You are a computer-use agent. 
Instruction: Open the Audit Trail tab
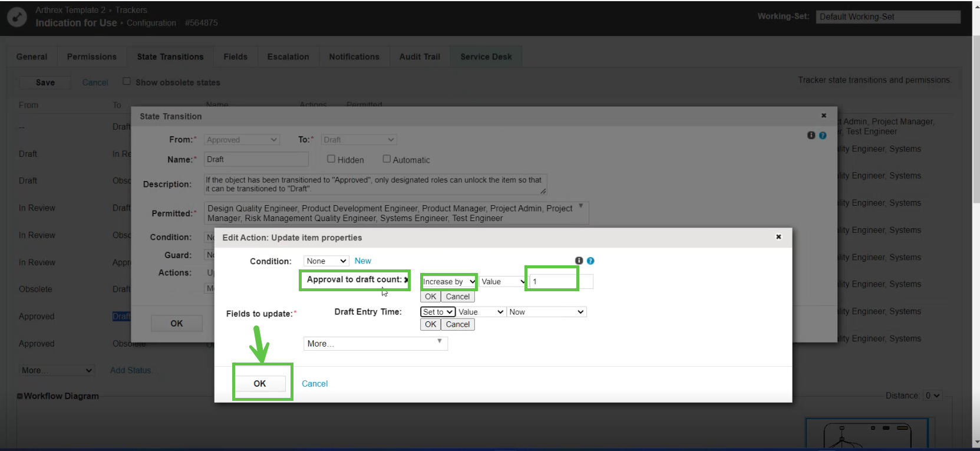[420, 57]
